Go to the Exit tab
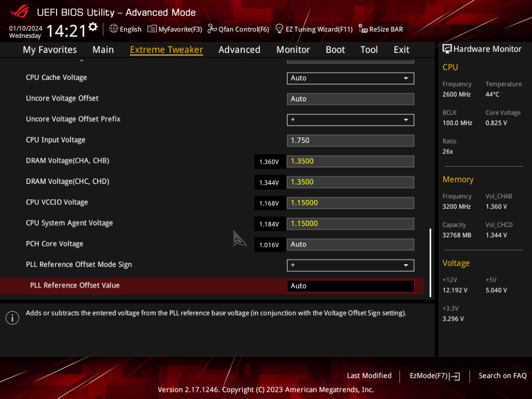Viewport: 532px width, 399px height. click(x=402, y=50)
